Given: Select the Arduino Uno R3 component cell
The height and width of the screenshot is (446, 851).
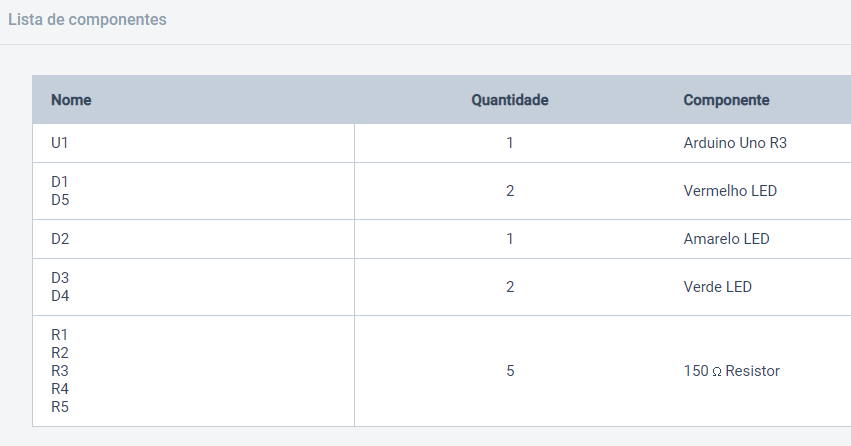Looking at the screenshot, I should point(735,143).
